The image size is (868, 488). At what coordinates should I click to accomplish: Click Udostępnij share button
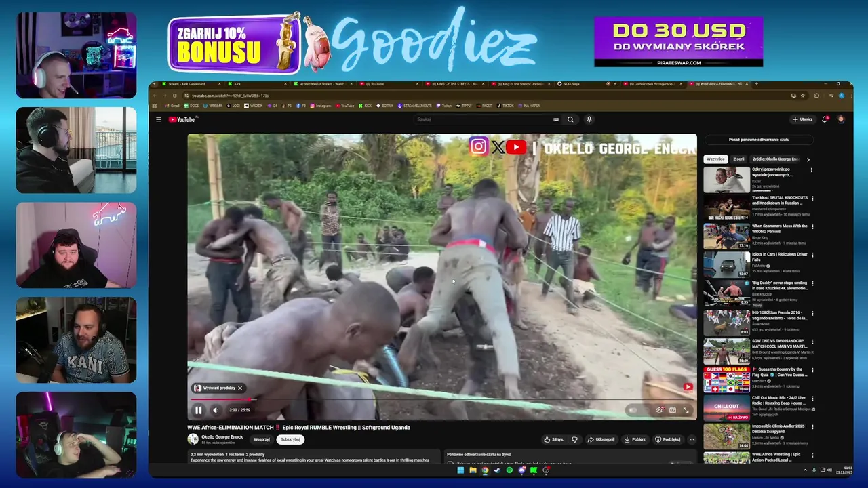pyautogui.click(x=601, y=439)
